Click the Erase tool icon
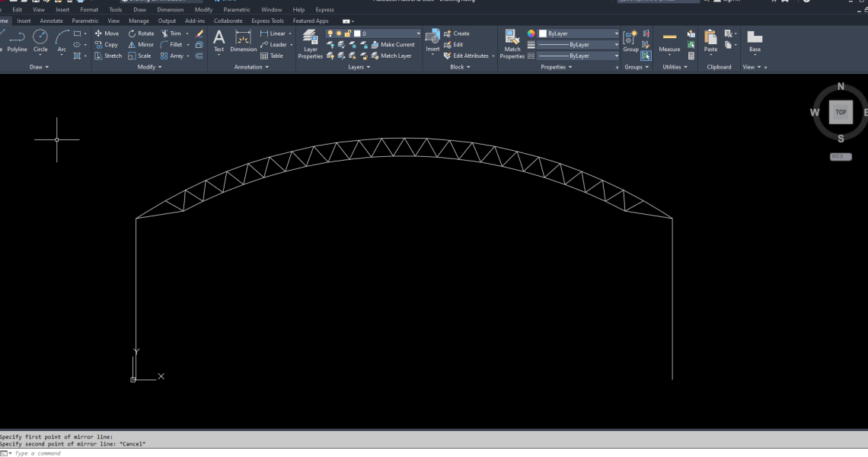Image resolution: width=868 pixels, height=457 pixels. pyautogui.click(x=199, y=34)
